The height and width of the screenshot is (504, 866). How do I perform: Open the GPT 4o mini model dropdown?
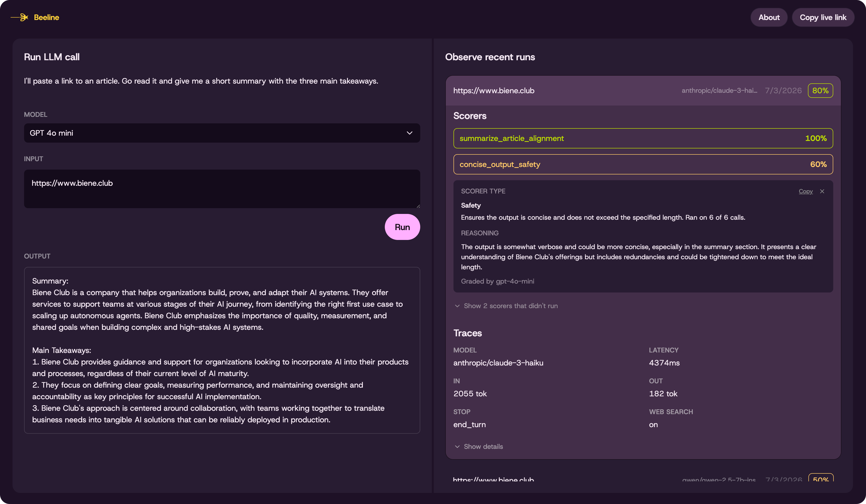[222, 133]
